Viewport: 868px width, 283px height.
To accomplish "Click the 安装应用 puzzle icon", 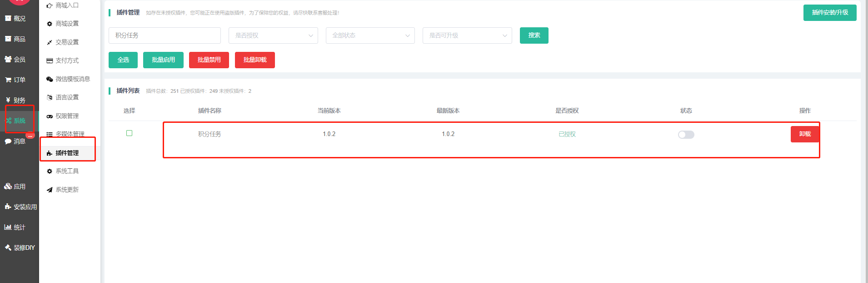I will 8,207.
